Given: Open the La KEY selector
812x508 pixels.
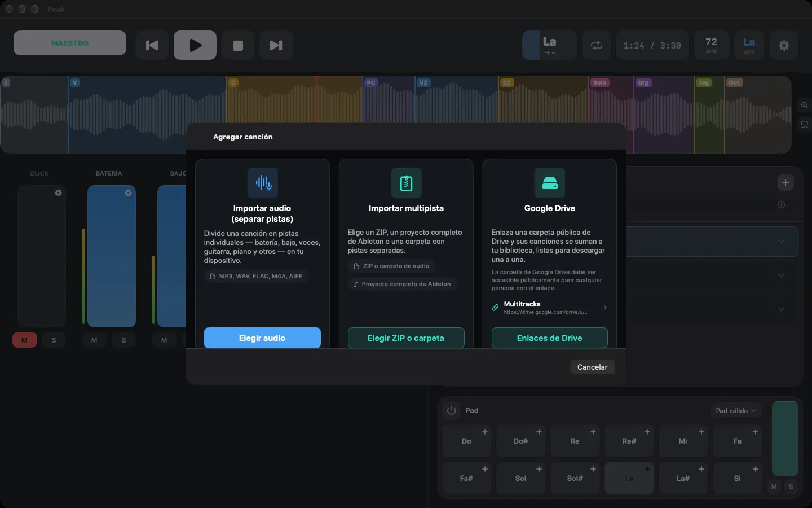Looking at the screenshot, I should [x=749, y=45].
